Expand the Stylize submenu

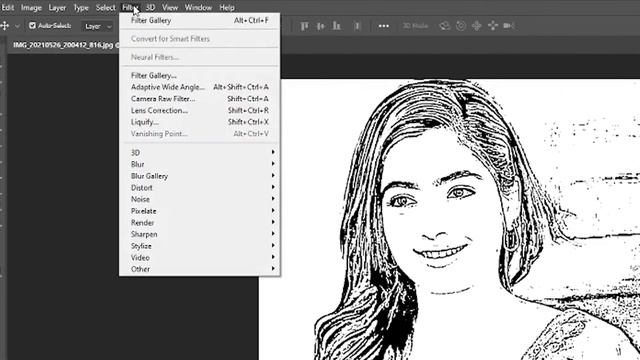point(200,246)
